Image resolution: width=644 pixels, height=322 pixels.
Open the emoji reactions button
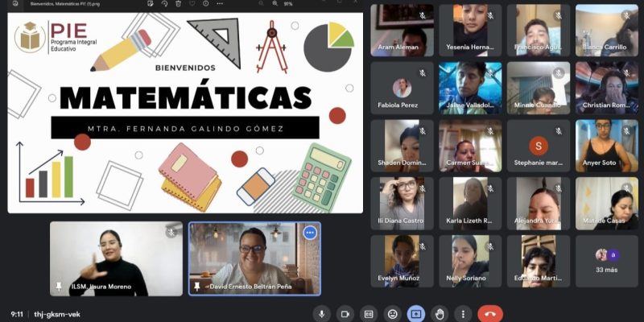point(392,313)
